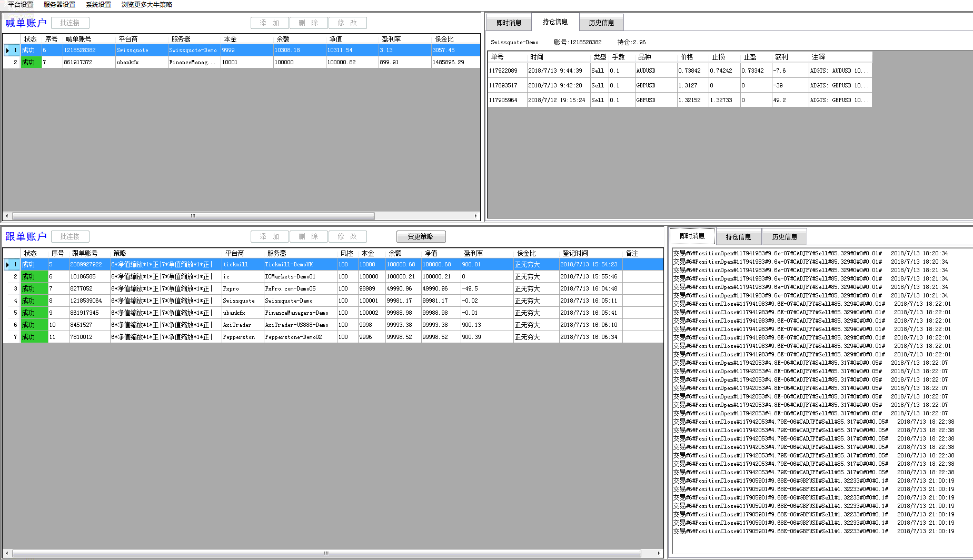Click 删除 button in 喊单账户 panel
The image size is (973, 560).
click(x=309, y=23)
